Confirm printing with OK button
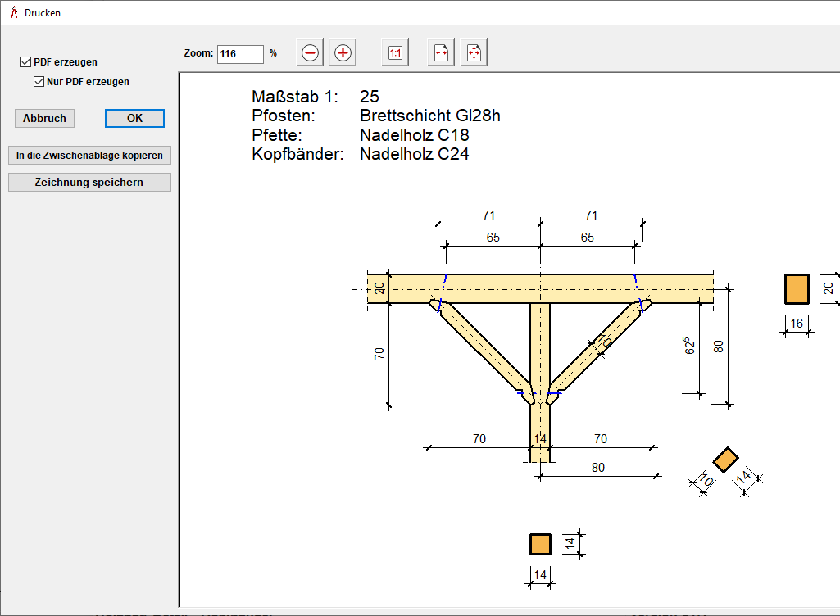Screen dimensions: 840x616 click(x=134, y=118)
